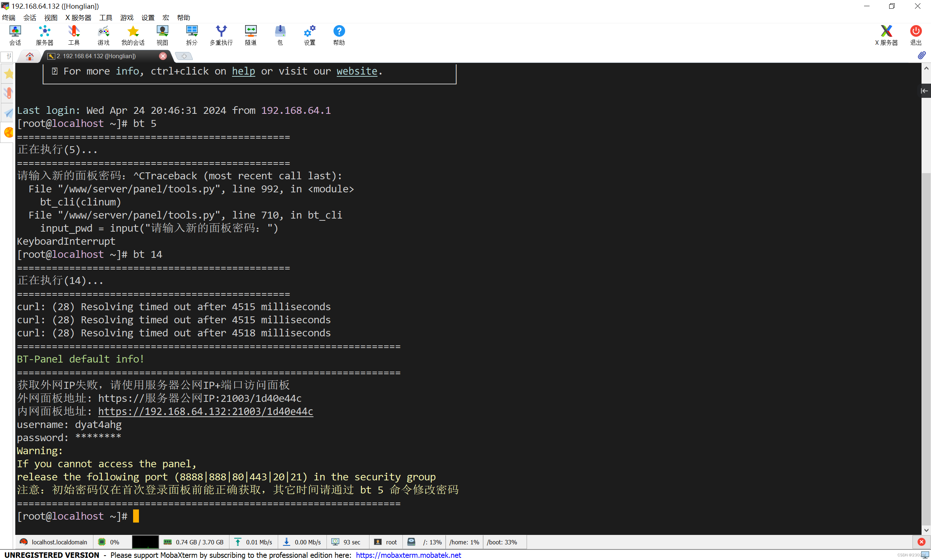Click the mobaxterm.mobatek.net link
This screenshot has width=931, height=560.
click(408, 555)
